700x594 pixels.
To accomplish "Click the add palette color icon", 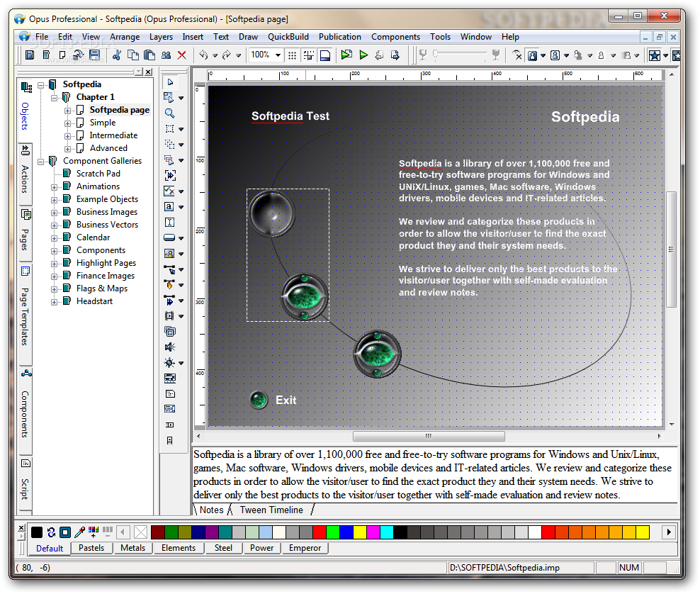I will (94, 532).
